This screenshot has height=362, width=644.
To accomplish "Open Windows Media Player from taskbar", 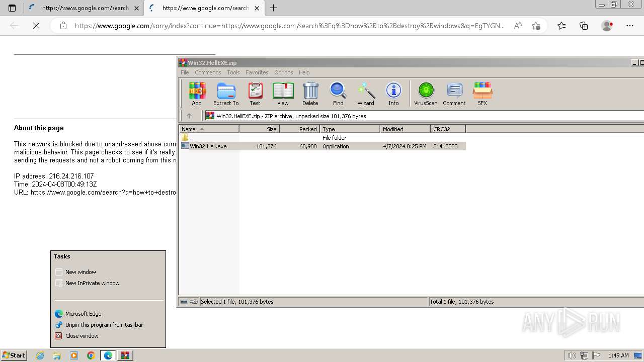I will [x=74, y=355].
